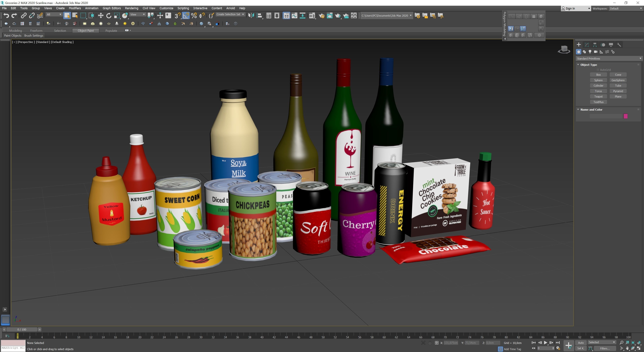The image size is (644, 352).
Task: Click the pink object color swatch
Action: (625, 116)
